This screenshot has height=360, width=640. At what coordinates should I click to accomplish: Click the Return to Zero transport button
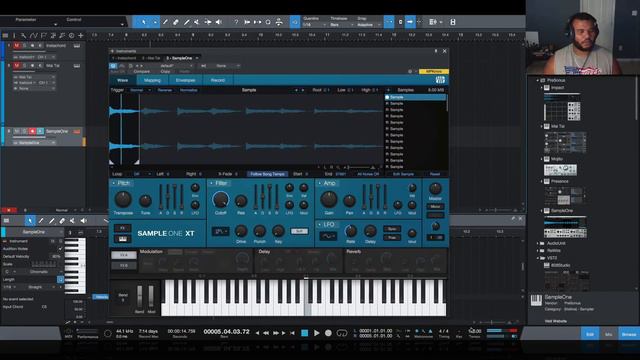tap(292, 333)
